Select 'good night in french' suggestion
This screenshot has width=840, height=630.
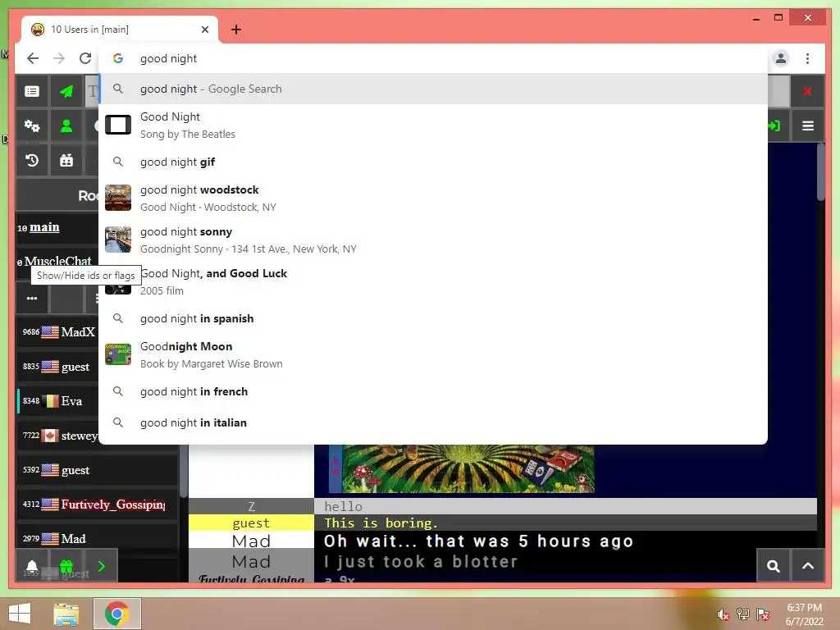(x=433, y=391)
